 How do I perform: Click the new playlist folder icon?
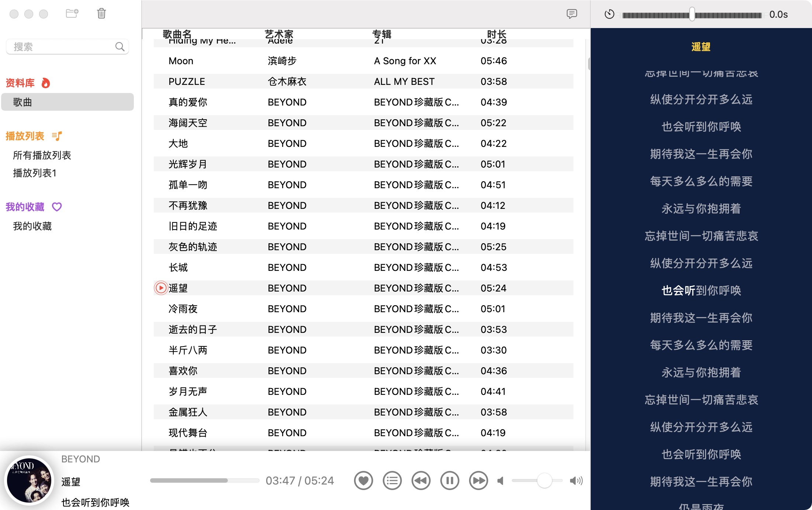pos(72,14)
